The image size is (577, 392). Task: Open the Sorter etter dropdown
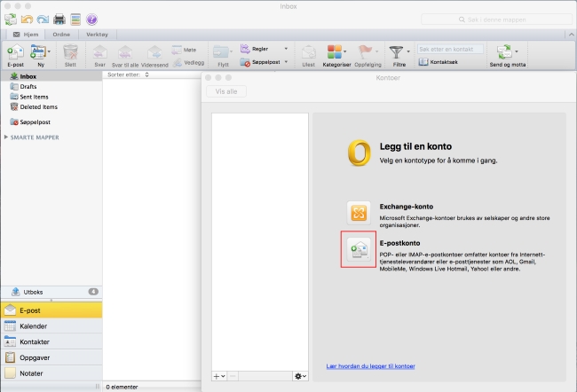146,74
